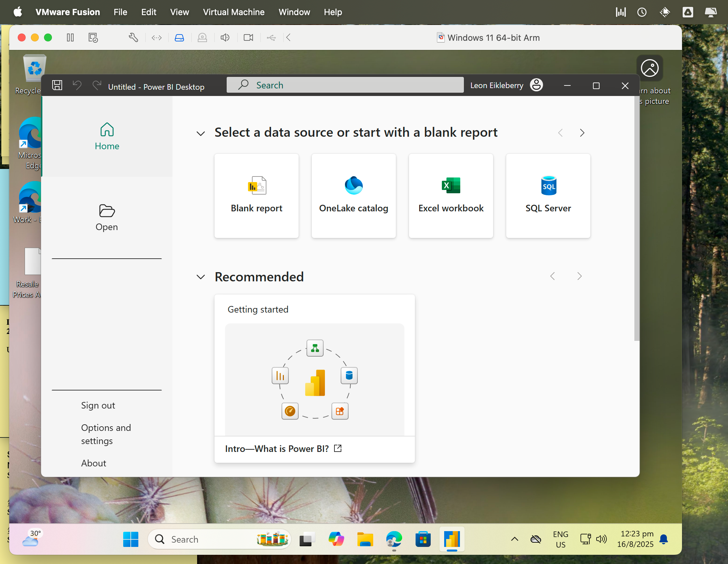Show hidden system tray icons chevron
This screenshot has width=728, height=564.
(514, 539)
